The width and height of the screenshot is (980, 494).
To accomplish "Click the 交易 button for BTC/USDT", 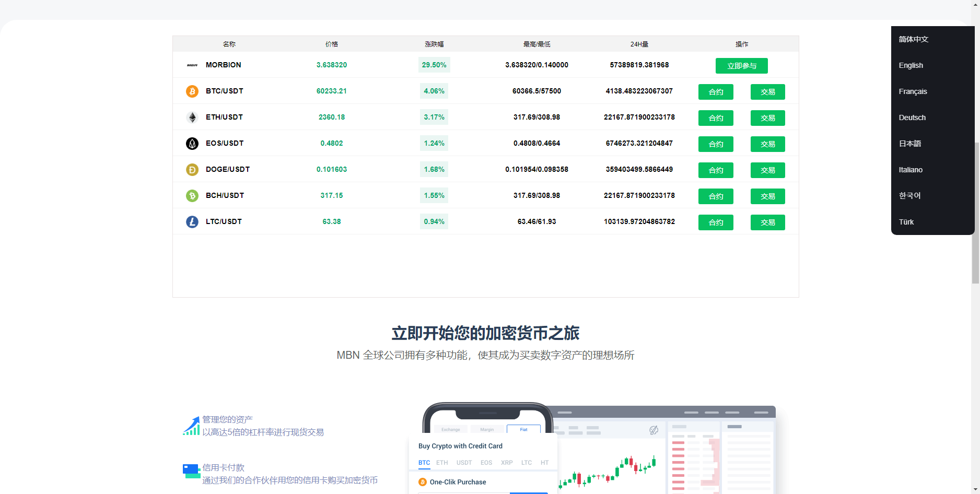I will [767, 91].
